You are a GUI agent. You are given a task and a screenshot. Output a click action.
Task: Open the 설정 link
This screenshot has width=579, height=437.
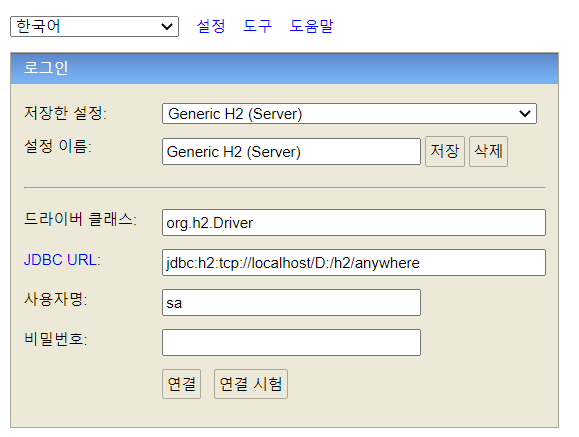(x=211, y=26)
